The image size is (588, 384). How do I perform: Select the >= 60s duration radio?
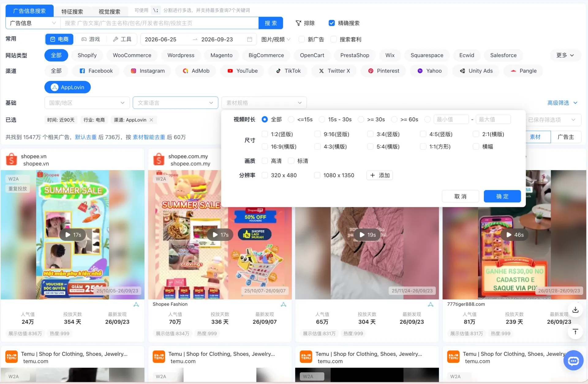pyautogui.click(x=394, y=119)
